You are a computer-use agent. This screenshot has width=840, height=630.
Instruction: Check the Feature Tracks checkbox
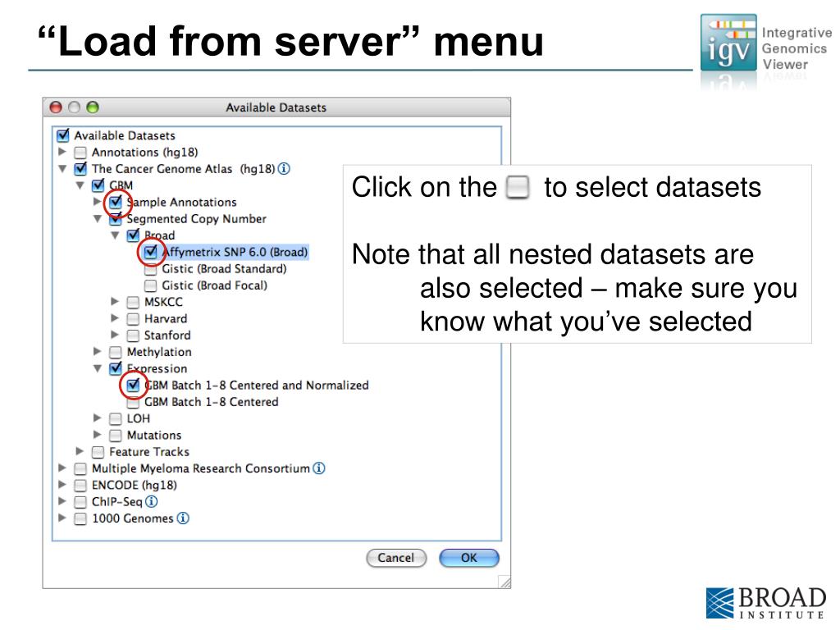click(x=98, y=452)
